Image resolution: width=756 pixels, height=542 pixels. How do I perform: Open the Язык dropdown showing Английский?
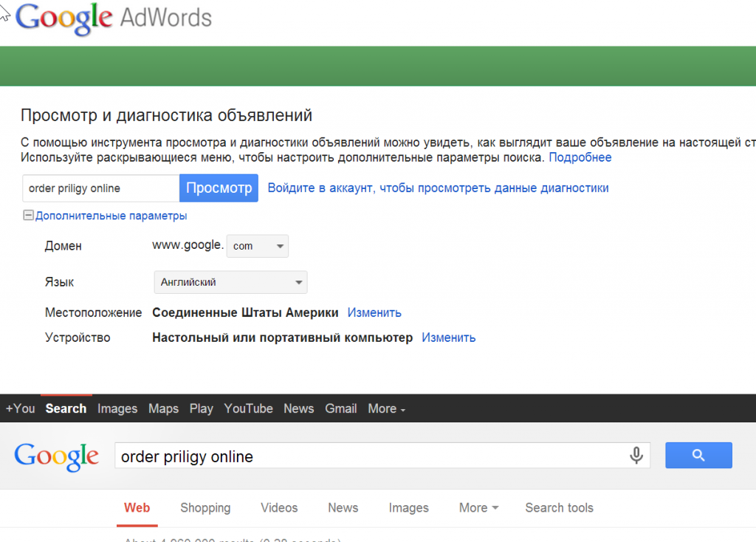pos(230,282)
